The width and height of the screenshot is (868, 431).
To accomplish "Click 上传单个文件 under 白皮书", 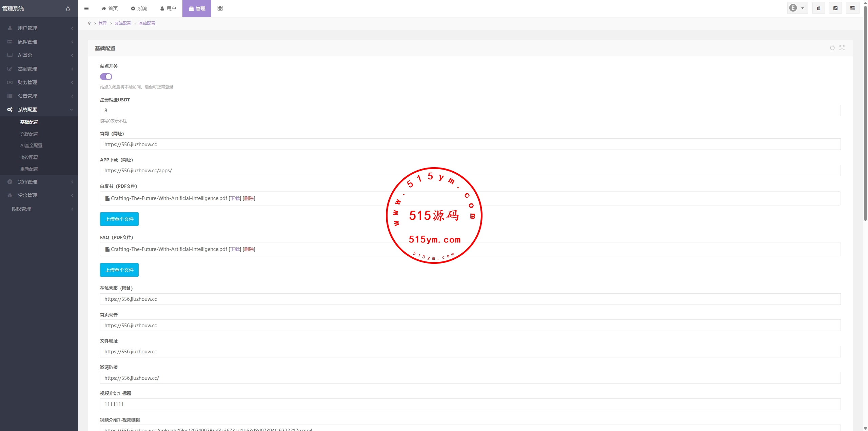I will (x=119, y=219).
